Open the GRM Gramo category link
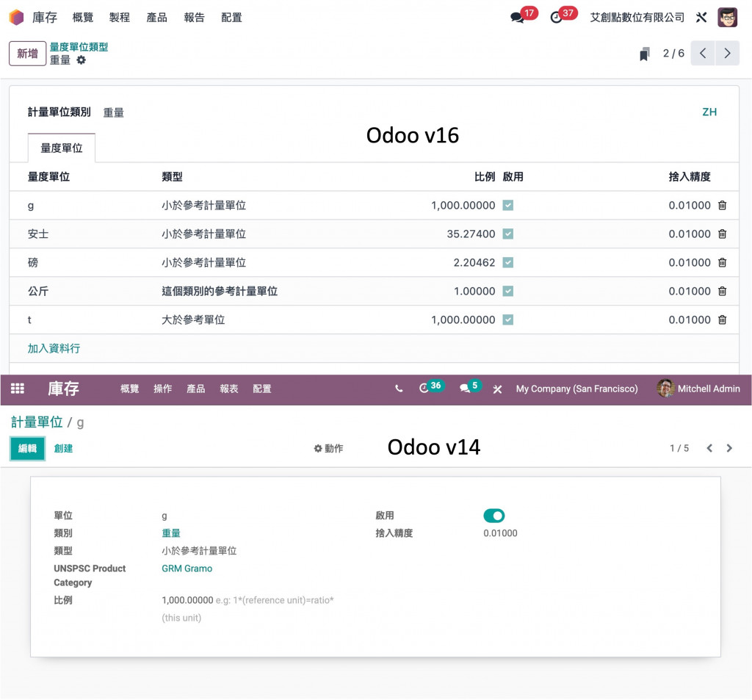The width and height of the screenshot is (752, 700). 187,569
